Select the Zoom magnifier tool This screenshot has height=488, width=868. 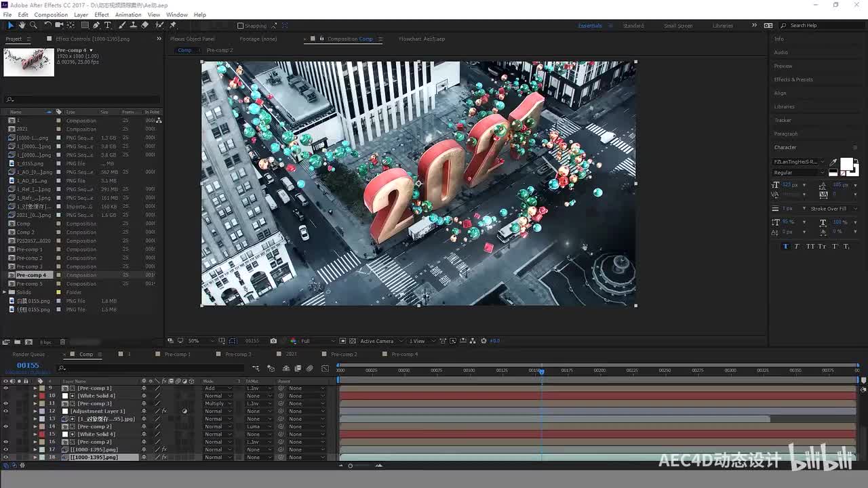point(33,25)
